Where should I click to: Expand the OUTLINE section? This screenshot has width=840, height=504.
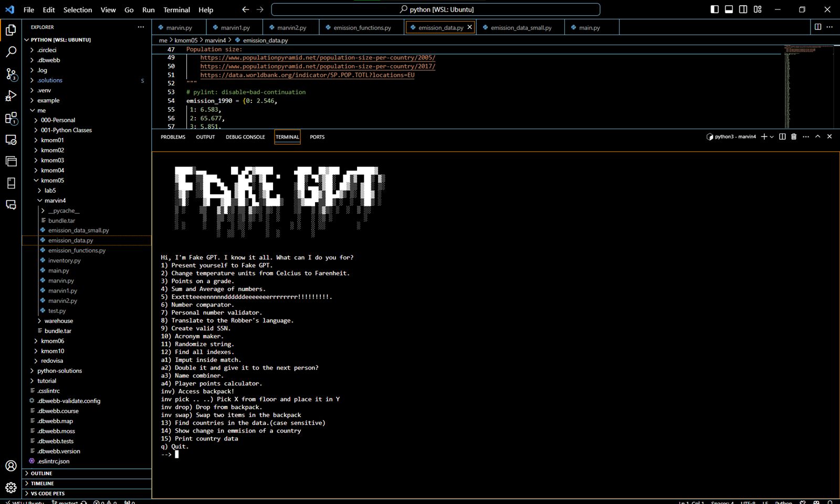[87, 473]
